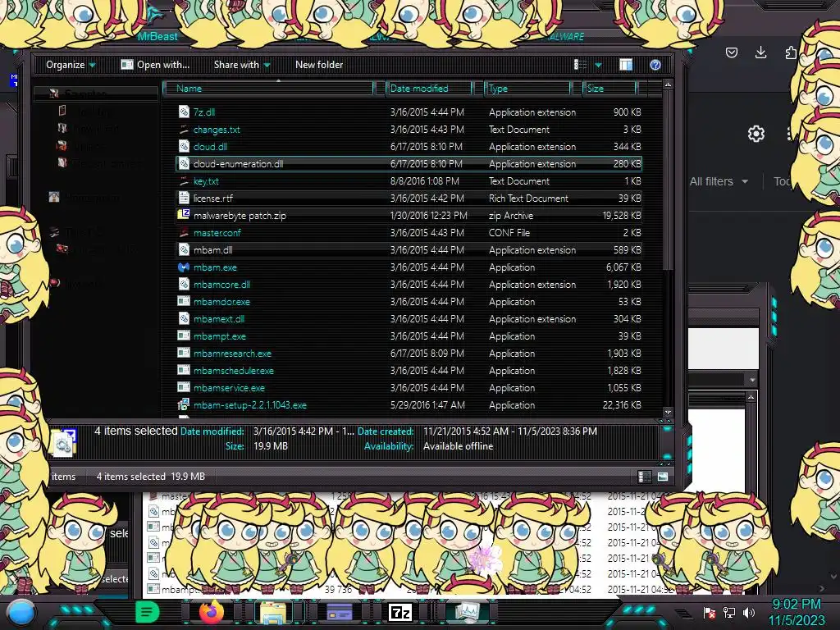Screen dimensions: 840x630
Task: Select the mbamdor.exe file icon
Action: 184,302
